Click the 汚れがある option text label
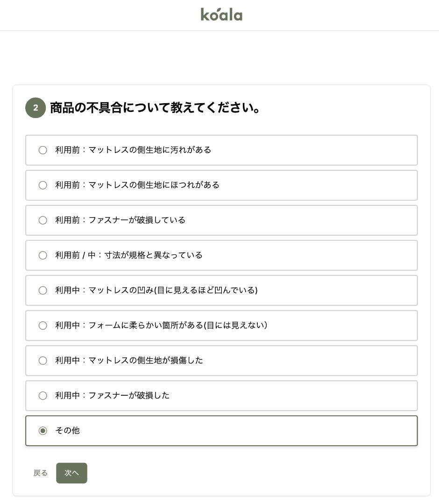439x504 pixels. 133,150
